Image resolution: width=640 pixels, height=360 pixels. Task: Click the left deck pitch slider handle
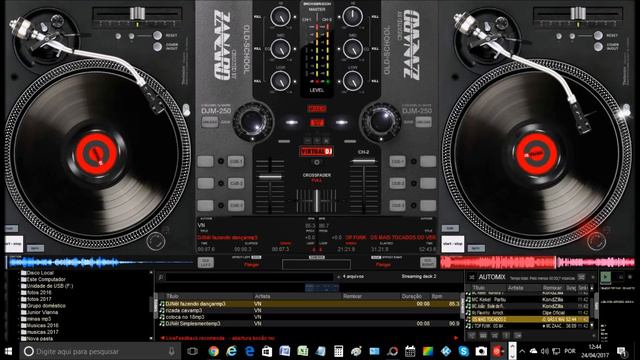click(137, 13)
